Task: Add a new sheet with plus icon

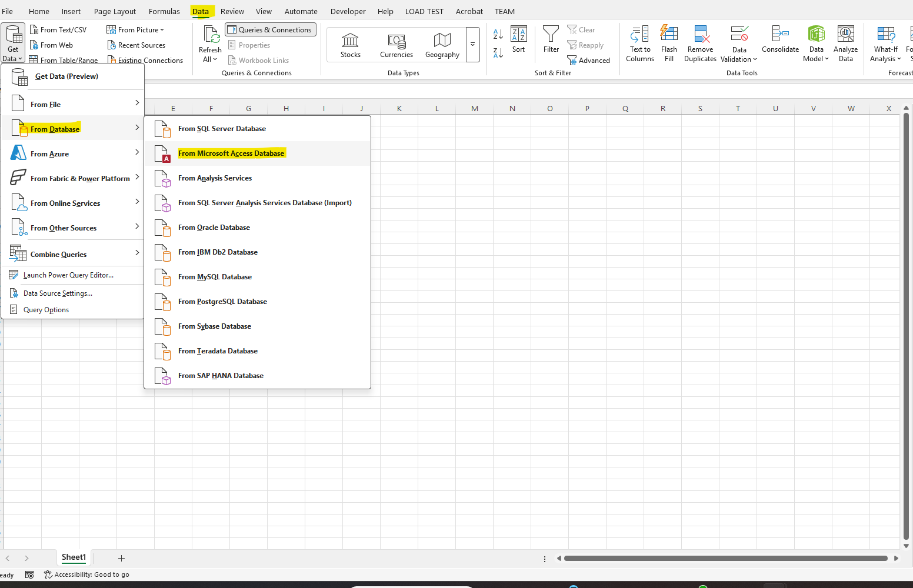Action: (121, 558)
